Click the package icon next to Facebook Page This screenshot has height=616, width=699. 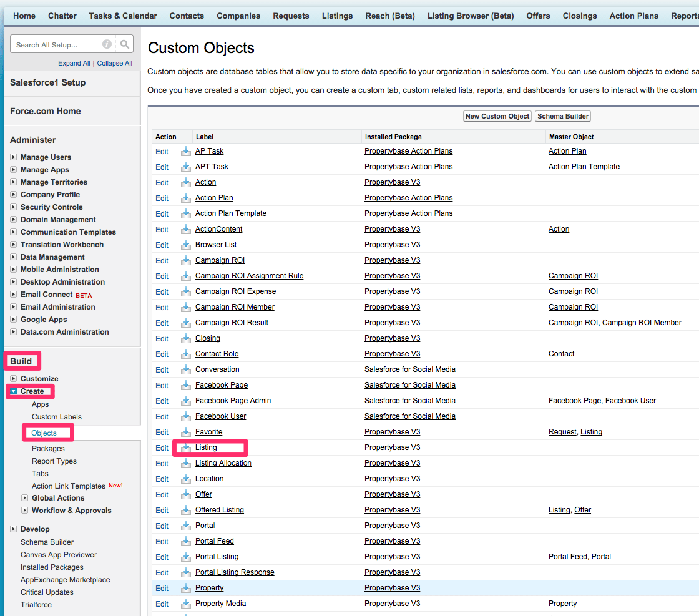(x=185, y=385)
